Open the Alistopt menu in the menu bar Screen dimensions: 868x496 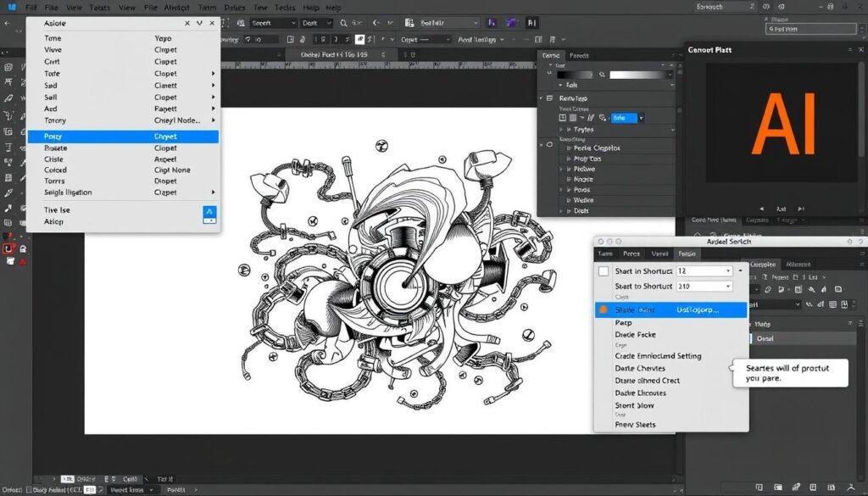176,8
